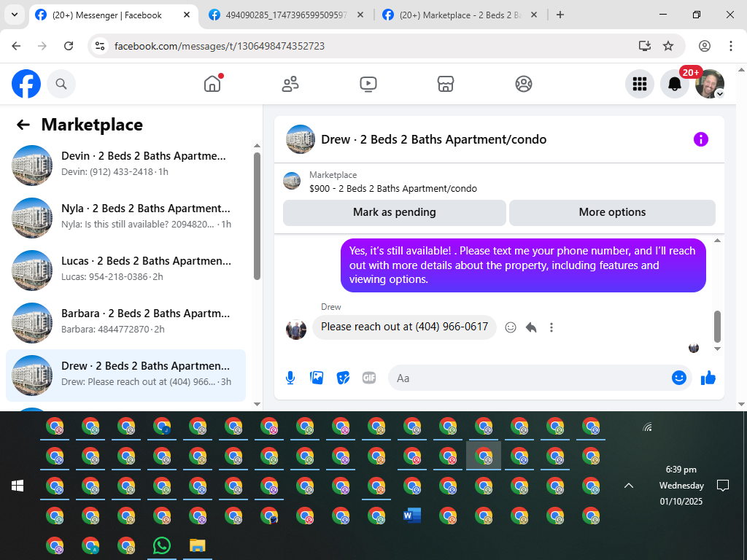747x560 pixels.
Task: Open the $900 - 2 Beds listing link
Action: [x=393, y=189]
